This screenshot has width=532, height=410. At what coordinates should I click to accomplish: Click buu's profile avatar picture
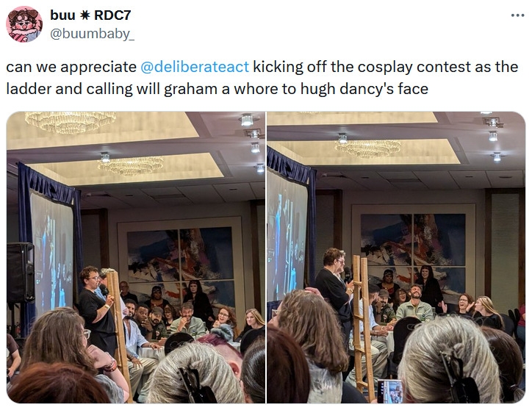[x=24, y=24]
